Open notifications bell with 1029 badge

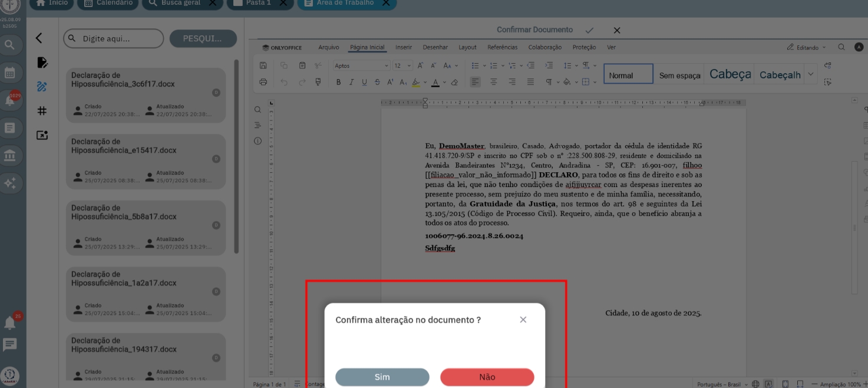[x=10, y=100]
